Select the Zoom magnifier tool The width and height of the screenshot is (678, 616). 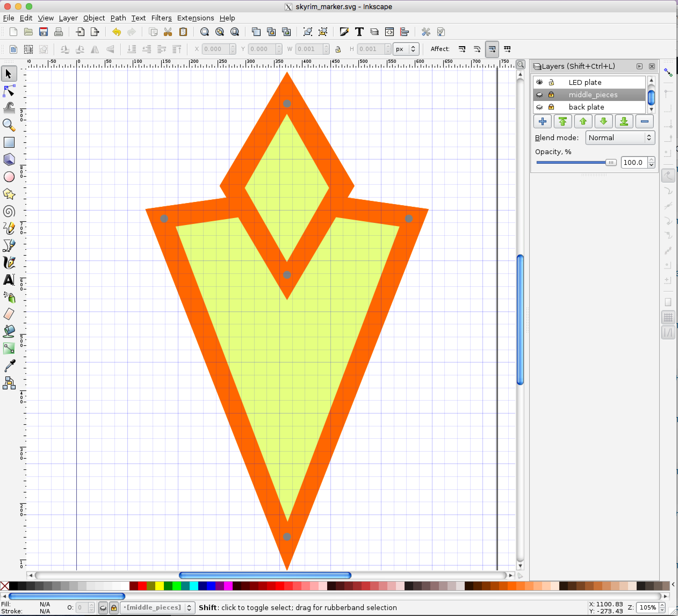tap(9, 125)
